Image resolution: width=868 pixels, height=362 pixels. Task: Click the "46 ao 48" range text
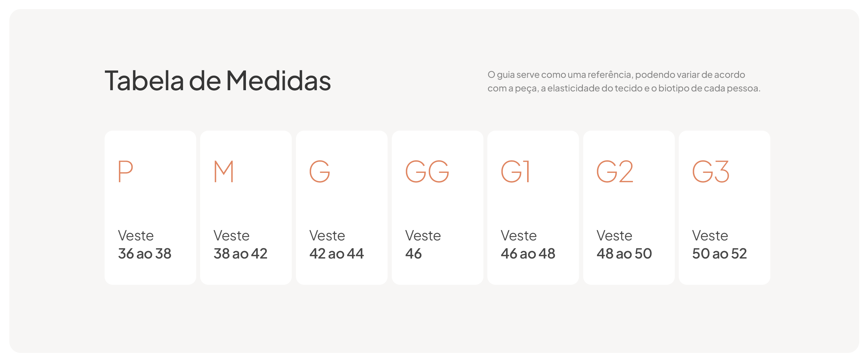coord(528,254)
